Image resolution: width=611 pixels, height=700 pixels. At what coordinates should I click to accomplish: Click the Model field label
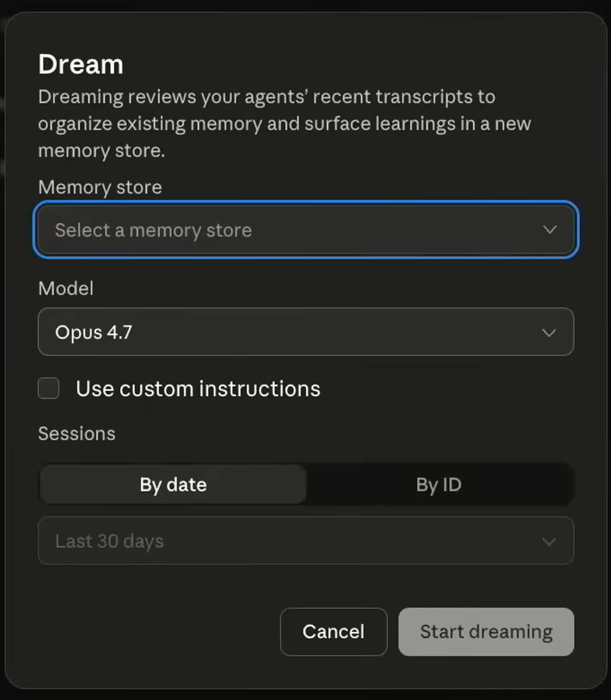click(65, 288)
